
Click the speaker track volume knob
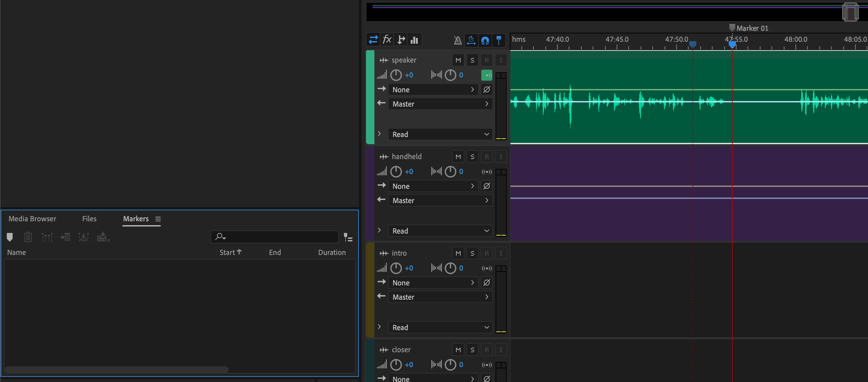pyautogui.click(x=395, y=75)
